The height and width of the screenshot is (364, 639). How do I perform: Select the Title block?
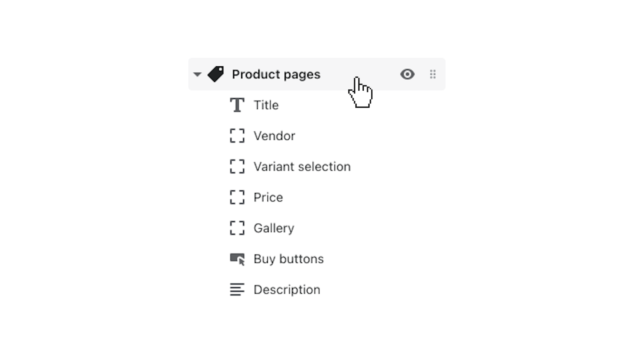point(266,105)
